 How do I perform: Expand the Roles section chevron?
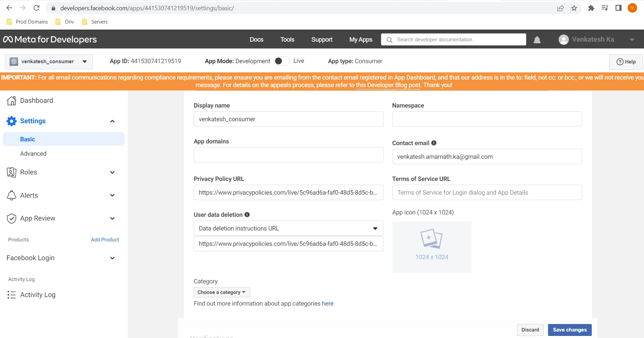pos(112,172)
